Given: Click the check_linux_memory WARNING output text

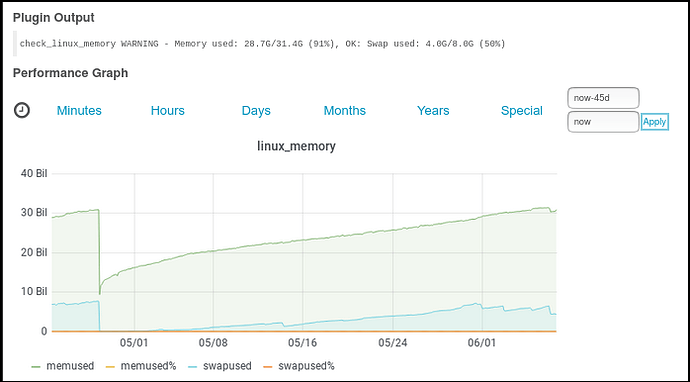Looking at the screenshot, I should [262, 44].
